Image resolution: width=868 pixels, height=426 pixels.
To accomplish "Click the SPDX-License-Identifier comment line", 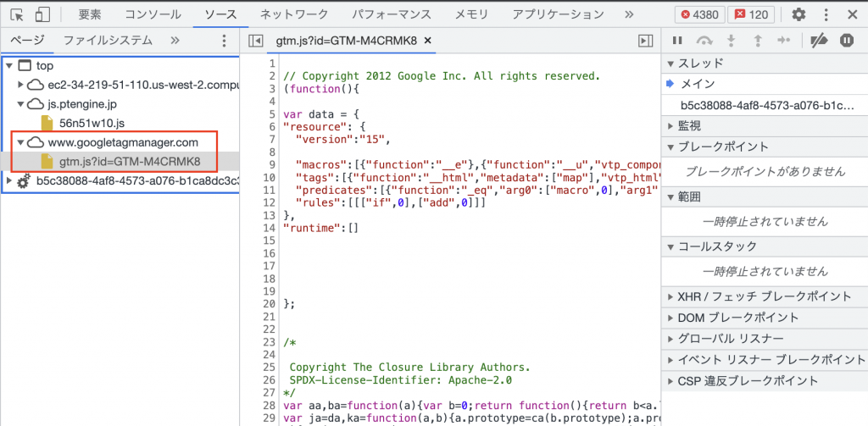I will [401, 380].
